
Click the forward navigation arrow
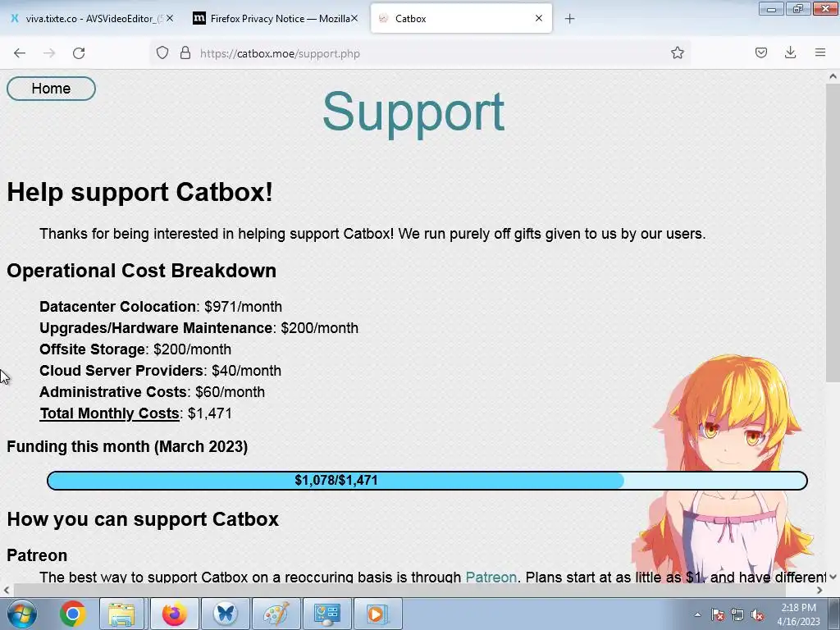pyautogui.click(x=49, y=53)
